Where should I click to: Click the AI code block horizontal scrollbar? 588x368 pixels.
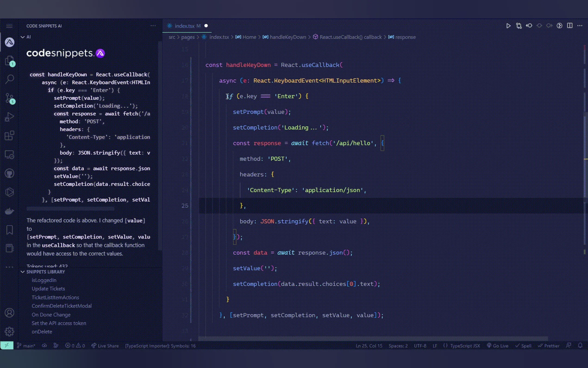coord(70,209)
